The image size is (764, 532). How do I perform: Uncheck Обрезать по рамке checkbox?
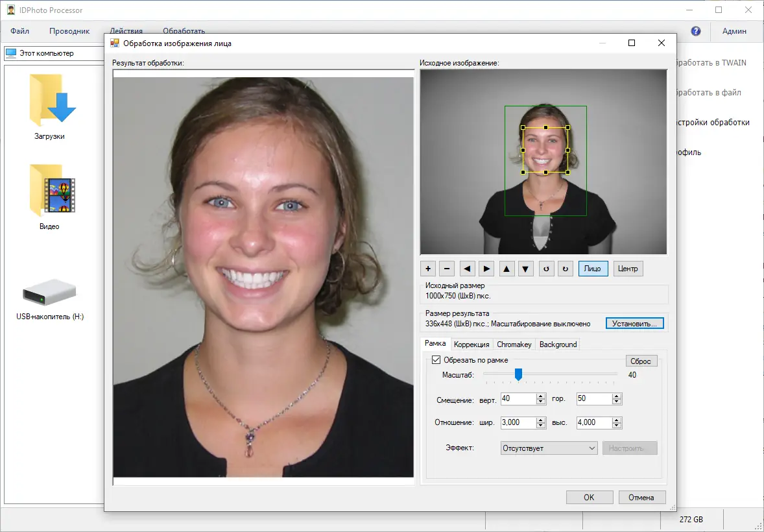pos(436,360)
